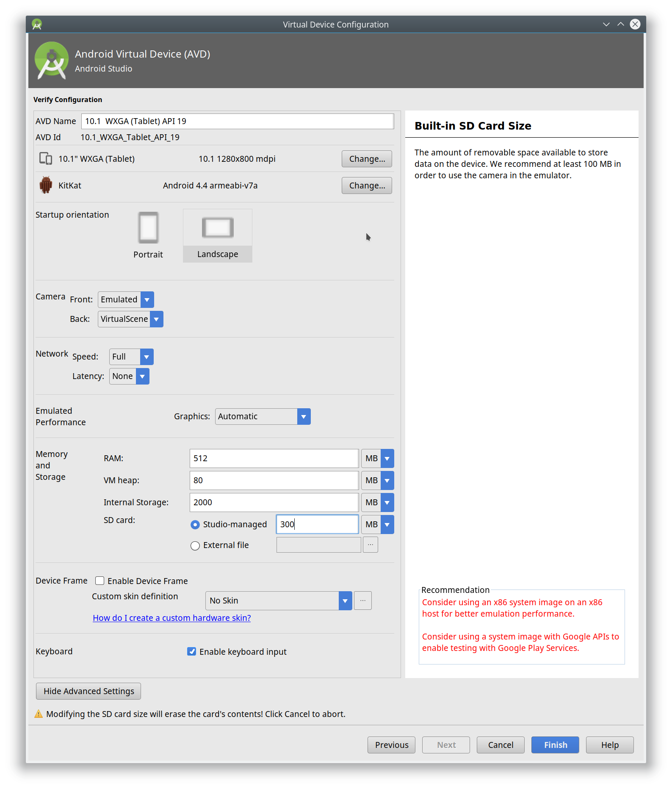Browse for custom skin definition
Image resolution: width=672 pixels, height=789 pixels.
[363, 601]
